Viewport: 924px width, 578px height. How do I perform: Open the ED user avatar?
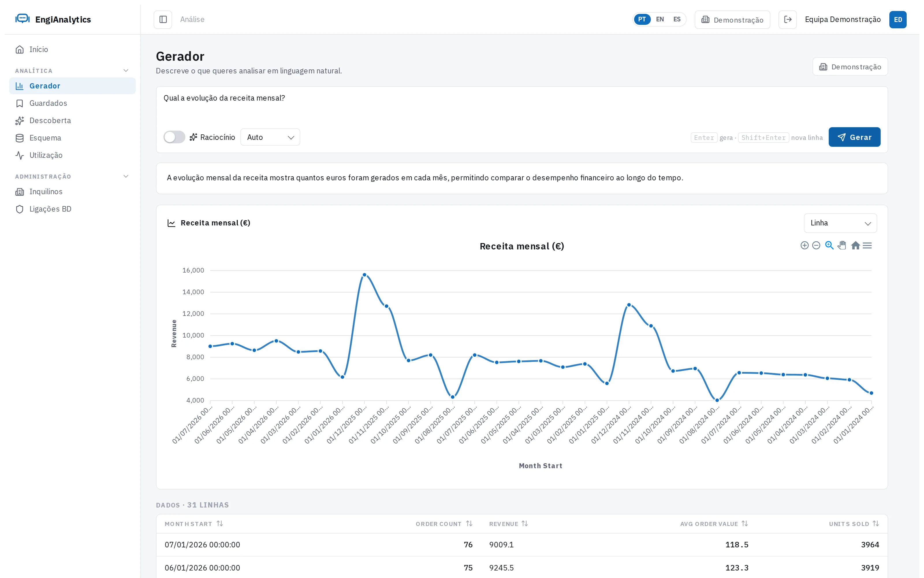898,19
